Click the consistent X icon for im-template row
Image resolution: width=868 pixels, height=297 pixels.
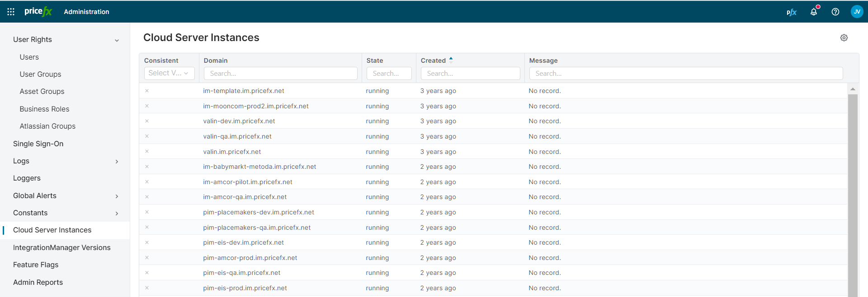coord(147,91)
